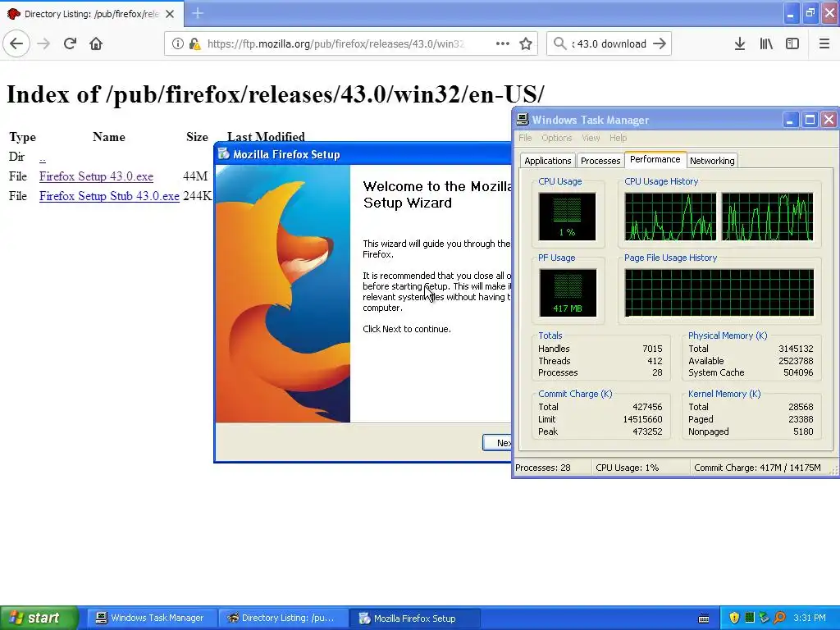Go to parent directory link
The image size is (840, 630).
tap(43, 157)
